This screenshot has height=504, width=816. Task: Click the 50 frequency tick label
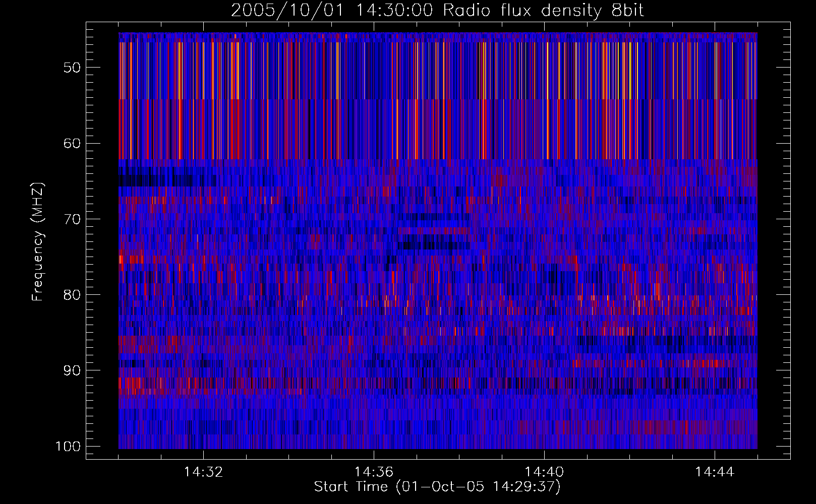[x=72, y=68]
